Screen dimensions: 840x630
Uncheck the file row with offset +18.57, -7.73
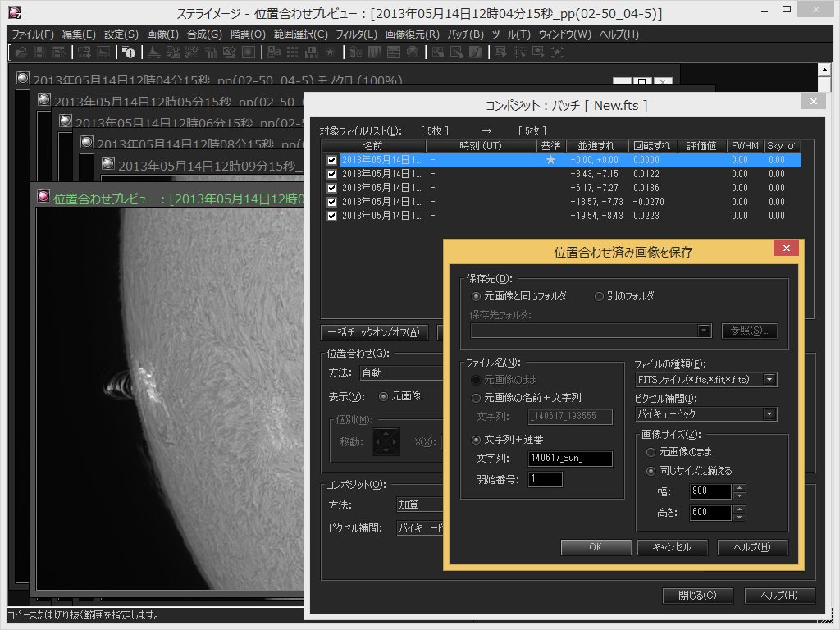click(x=331, y=202)
